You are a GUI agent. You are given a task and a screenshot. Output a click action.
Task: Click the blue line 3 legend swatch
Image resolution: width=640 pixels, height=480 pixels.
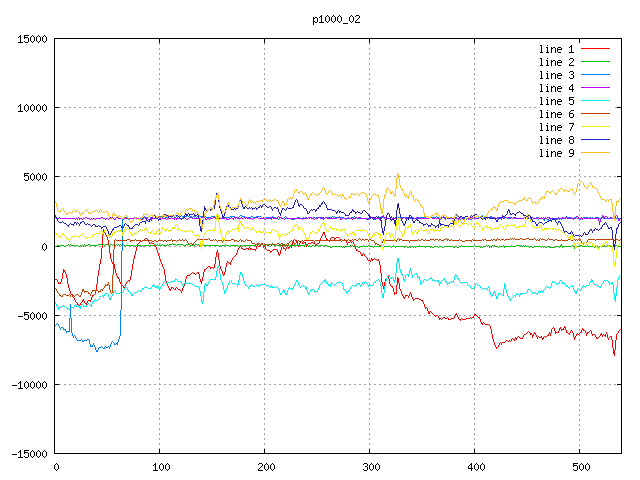596,75
